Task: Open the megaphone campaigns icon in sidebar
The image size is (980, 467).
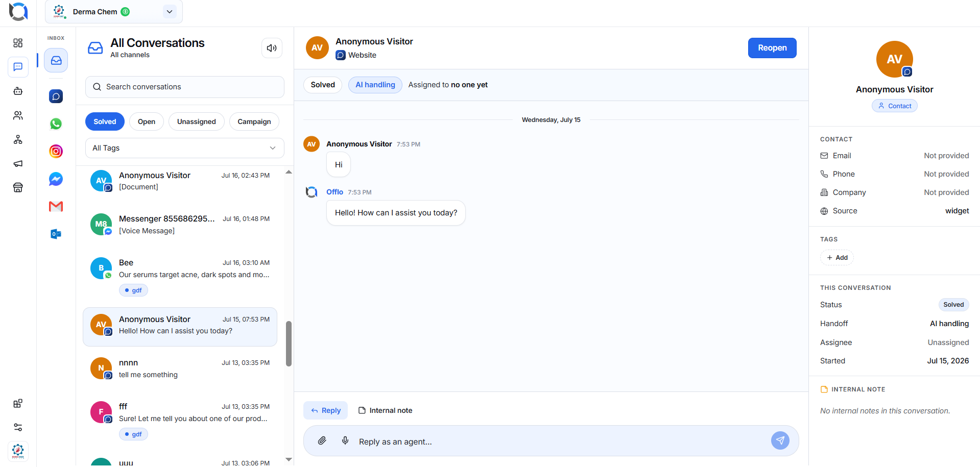Action: point(18,164)
